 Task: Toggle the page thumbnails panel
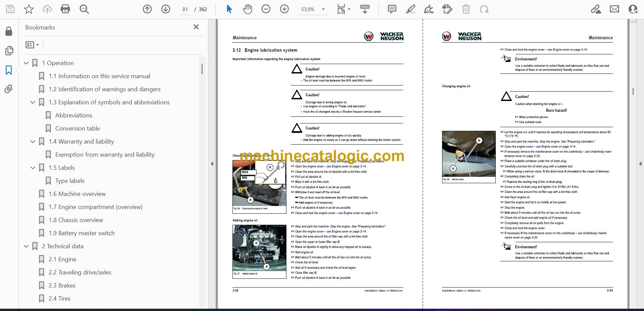pos(9,51)
